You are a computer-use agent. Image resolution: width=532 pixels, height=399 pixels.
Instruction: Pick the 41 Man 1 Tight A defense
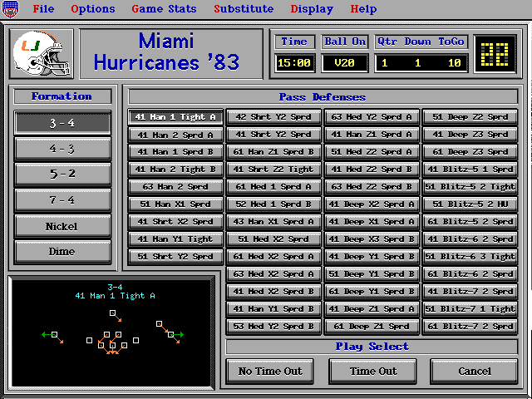tap(175, 117)
